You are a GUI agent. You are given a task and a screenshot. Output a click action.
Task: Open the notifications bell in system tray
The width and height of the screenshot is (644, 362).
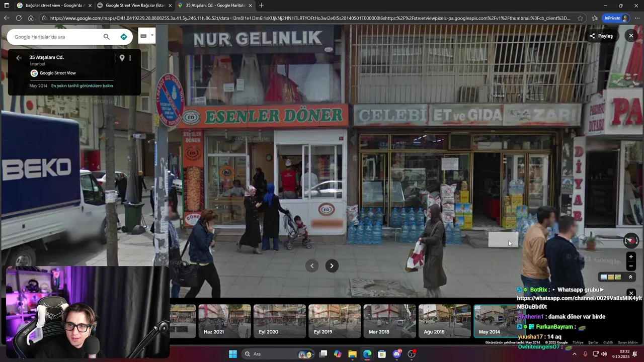635,354
